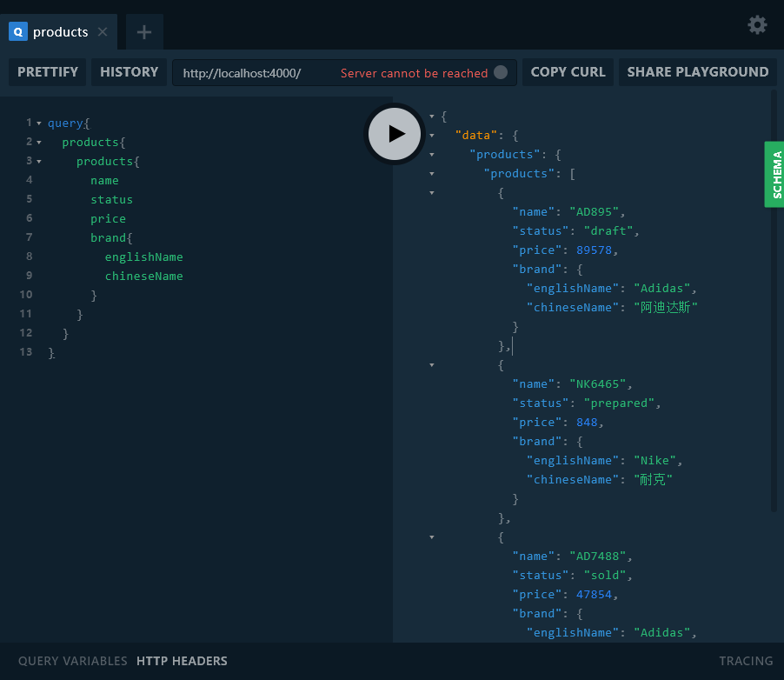Click the response pane vertical scrollbar
The image size is (784, 680).
(774, 300)
